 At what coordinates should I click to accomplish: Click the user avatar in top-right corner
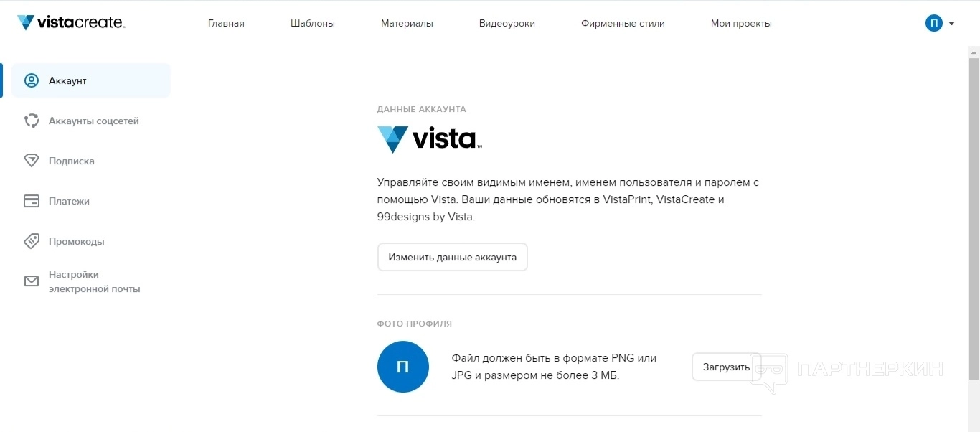(933, 23)
